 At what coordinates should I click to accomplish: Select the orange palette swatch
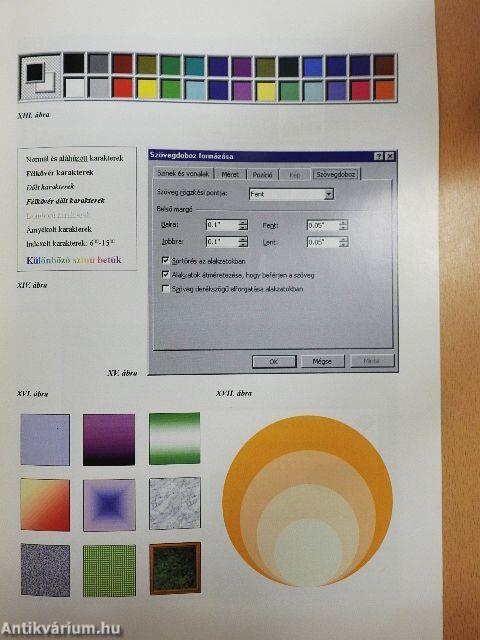pyautogui.click(x=384, y=90)
